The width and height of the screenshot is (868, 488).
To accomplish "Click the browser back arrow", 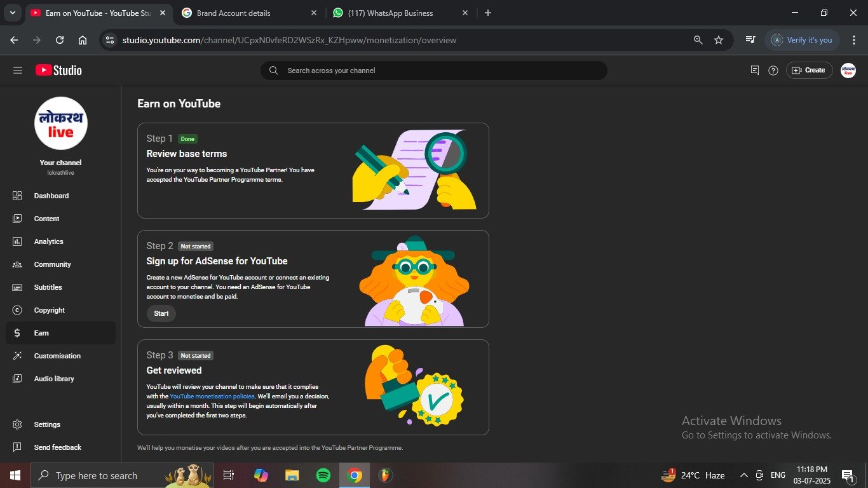I will click(14, 40).
